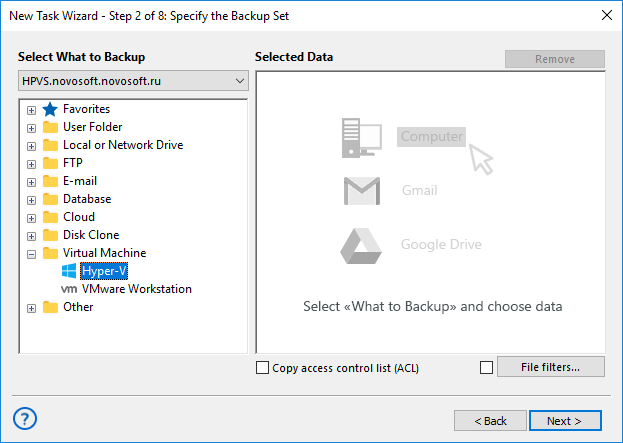Click the Gmail label in Selected Data

point(420,190)
